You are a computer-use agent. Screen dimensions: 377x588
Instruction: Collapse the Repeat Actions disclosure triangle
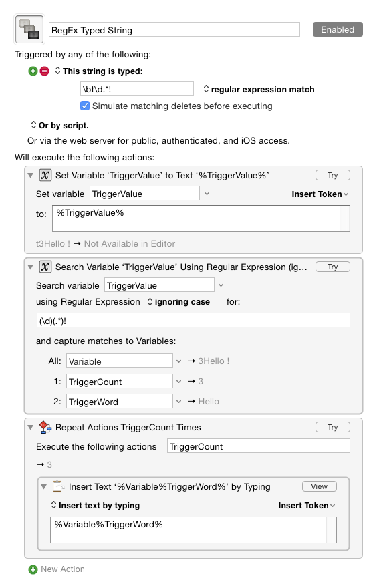tap(31, 427)
